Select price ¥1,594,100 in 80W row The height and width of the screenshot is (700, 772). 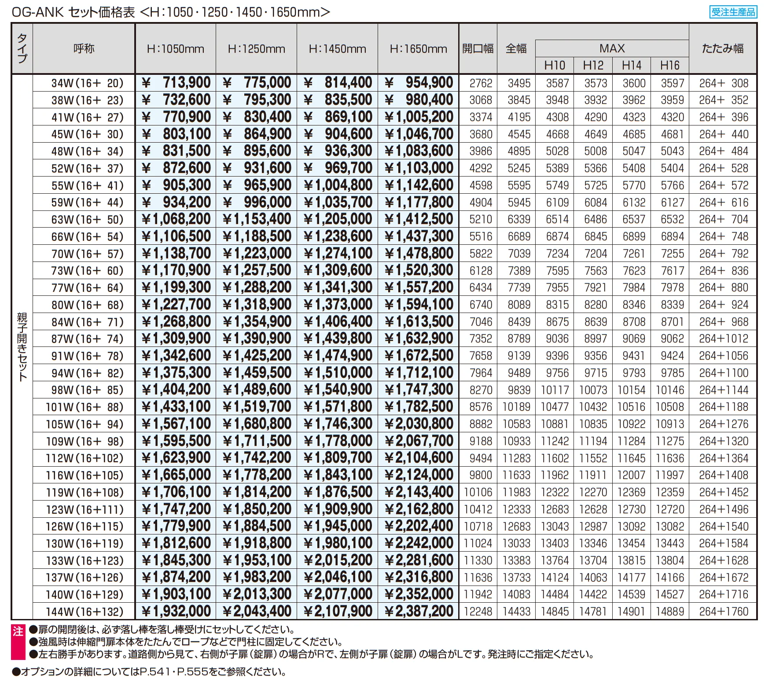tap(419, 305)
